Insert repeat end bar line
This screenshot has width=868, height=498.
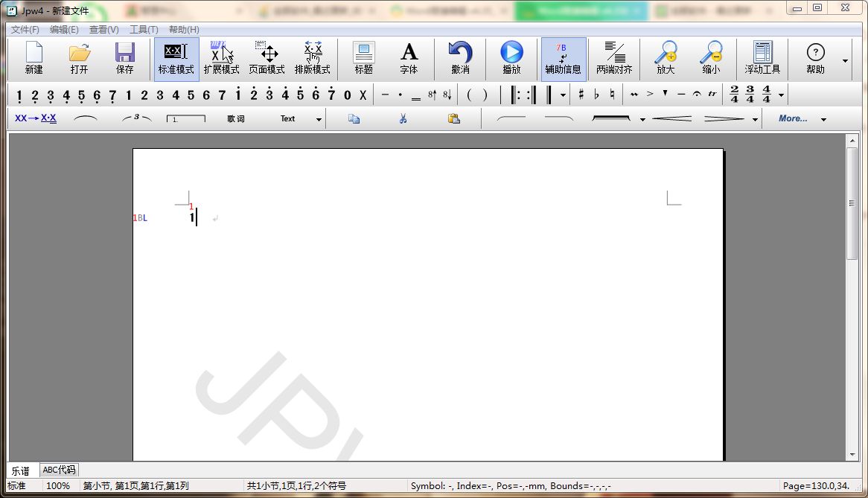[x=532, y=95]
